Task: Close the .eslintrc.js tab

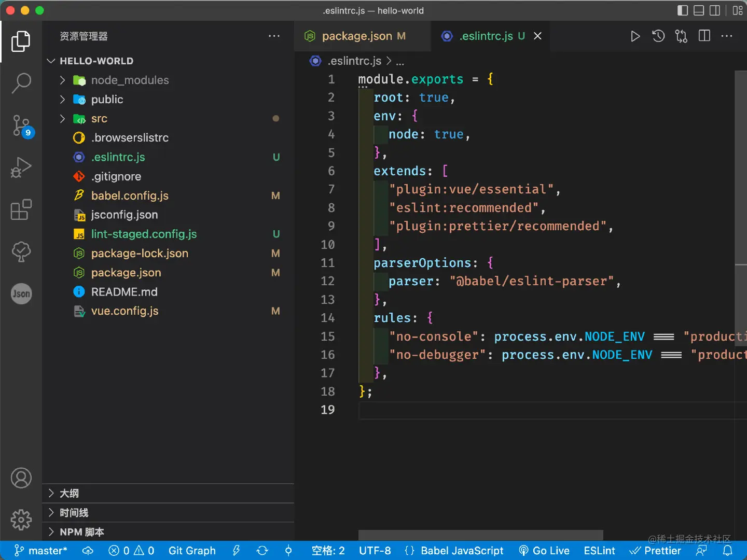Action: click(x=537, y=36)
